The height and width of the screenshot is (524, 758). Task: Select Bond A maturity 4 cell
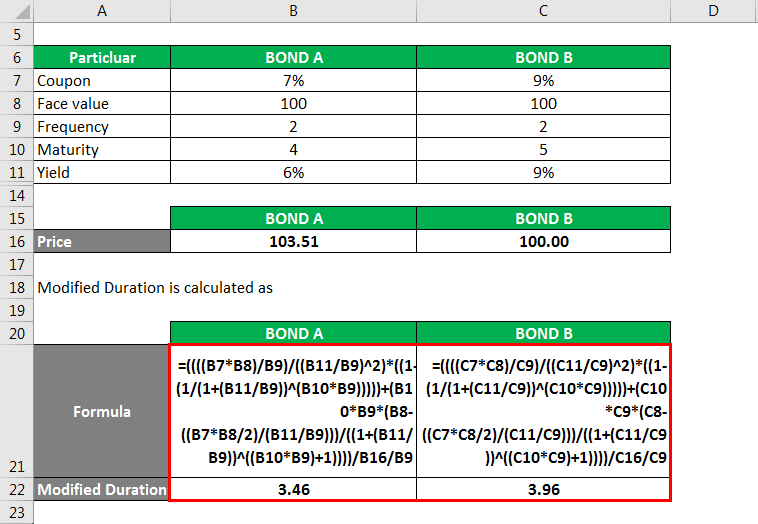click(293, 149)
